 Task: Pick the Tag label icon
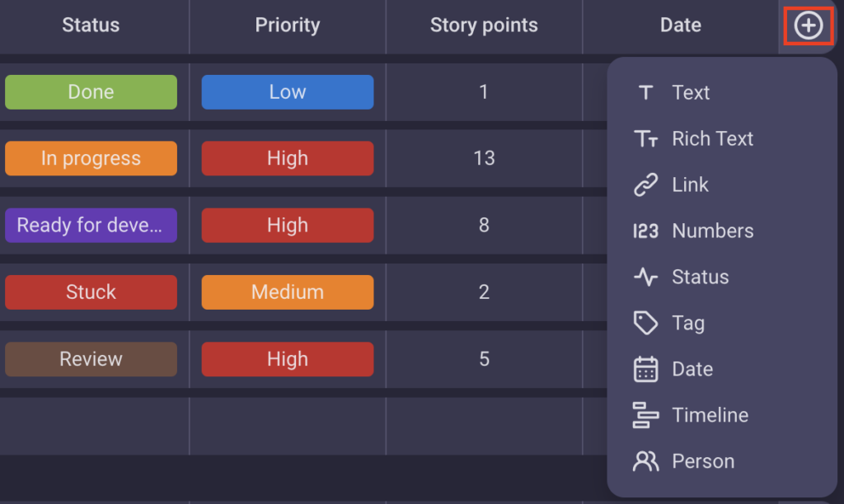(x=645, y=323)
